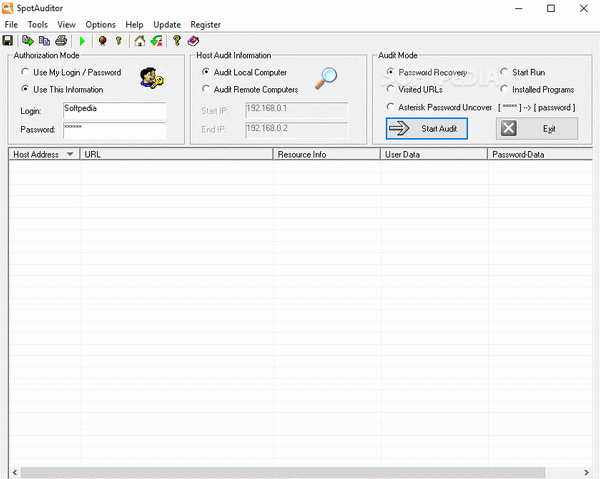
Task: Click the Export toolbar icon with green arrow
Action: coord(28,41)
